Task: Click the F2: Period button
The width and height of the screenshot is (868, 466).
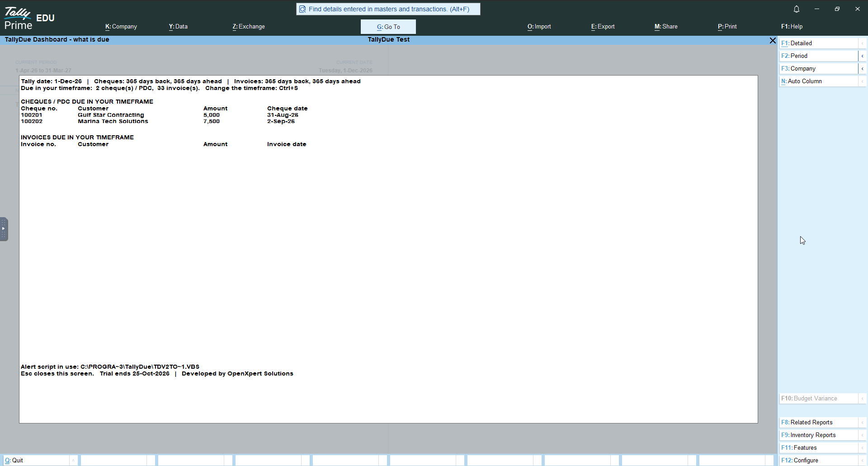Action: 819,56
